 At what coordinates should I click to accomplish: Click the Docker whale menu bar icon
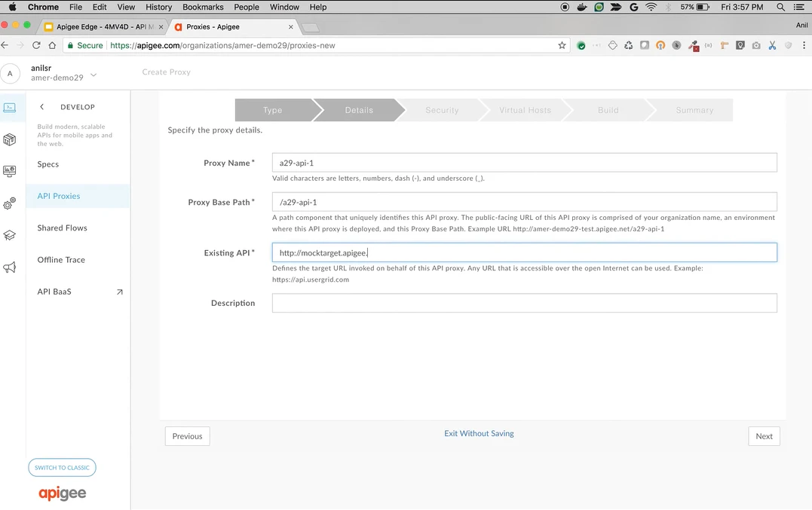pyautogui.click(x=582, y=8)
